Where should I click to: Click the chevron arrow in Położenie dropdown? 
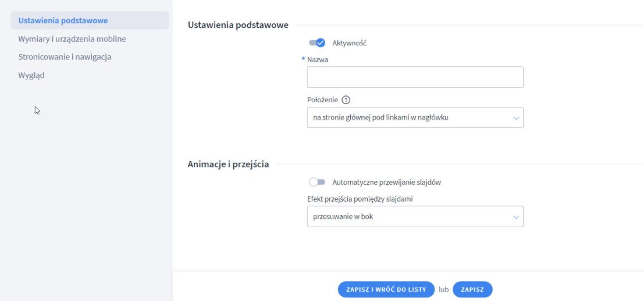(516, 118)
